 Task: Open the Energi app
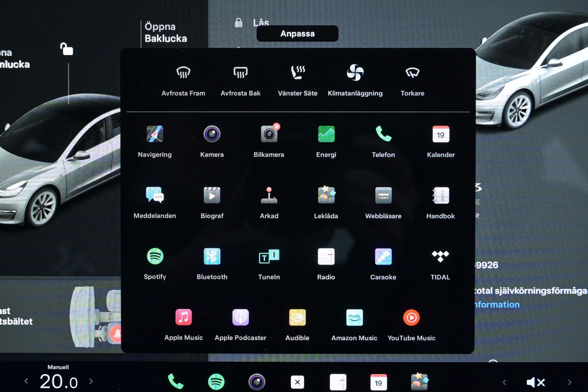(326, 142)
